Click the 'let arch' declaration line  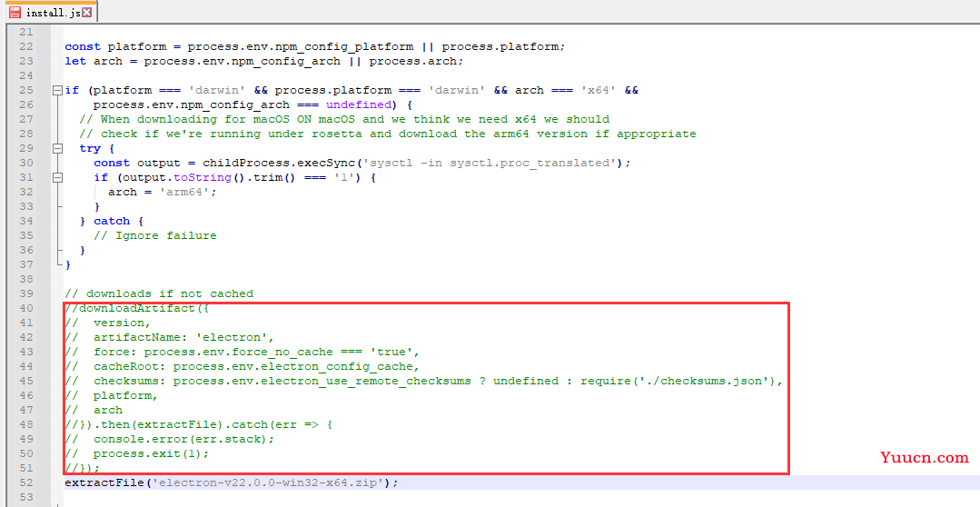point(264,61)
